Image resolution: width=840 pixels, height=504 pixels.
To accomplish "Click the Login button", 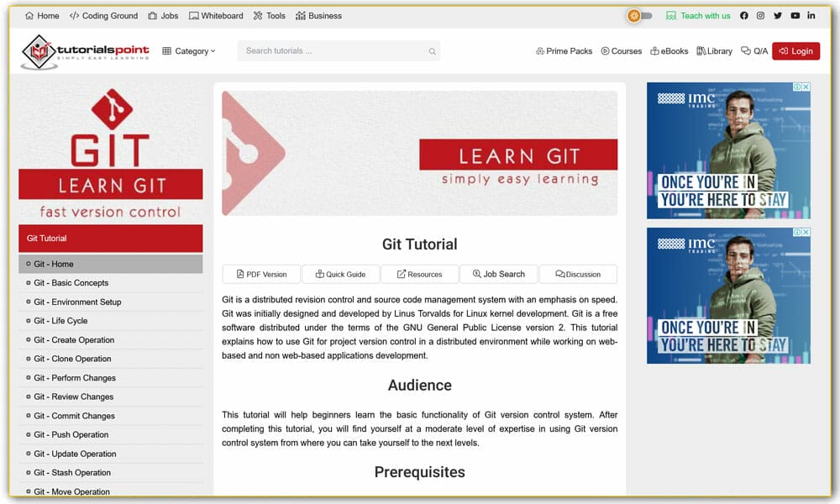I will coord(795,51).
